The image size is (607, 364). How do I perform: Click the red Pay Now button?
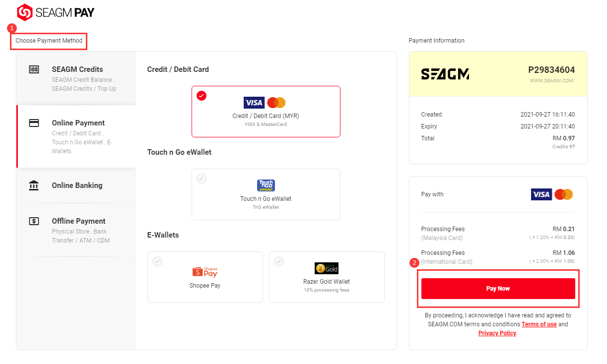[498, 289]
